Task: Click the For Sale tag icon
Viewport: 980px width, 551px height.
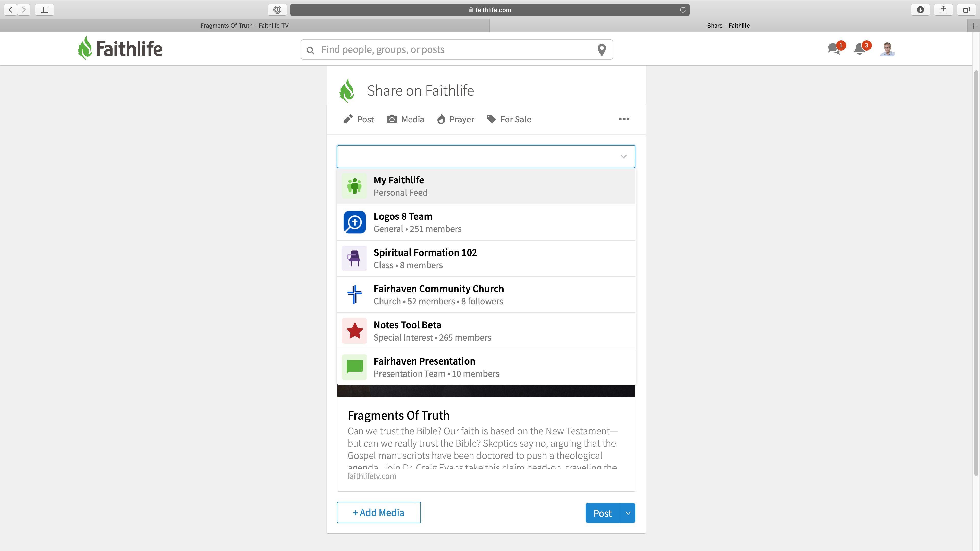Action: click(491, 119)
